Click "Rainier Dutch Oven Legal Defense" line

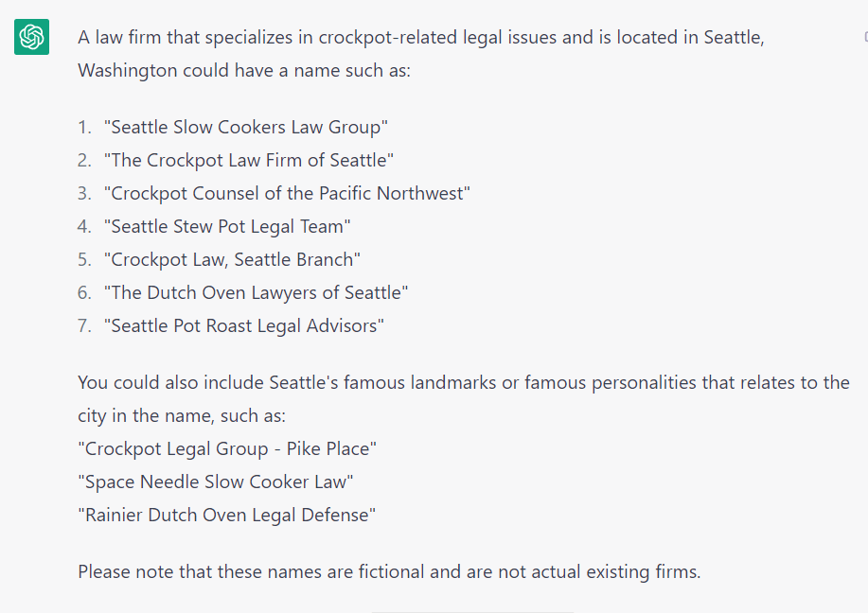(227, 515)
